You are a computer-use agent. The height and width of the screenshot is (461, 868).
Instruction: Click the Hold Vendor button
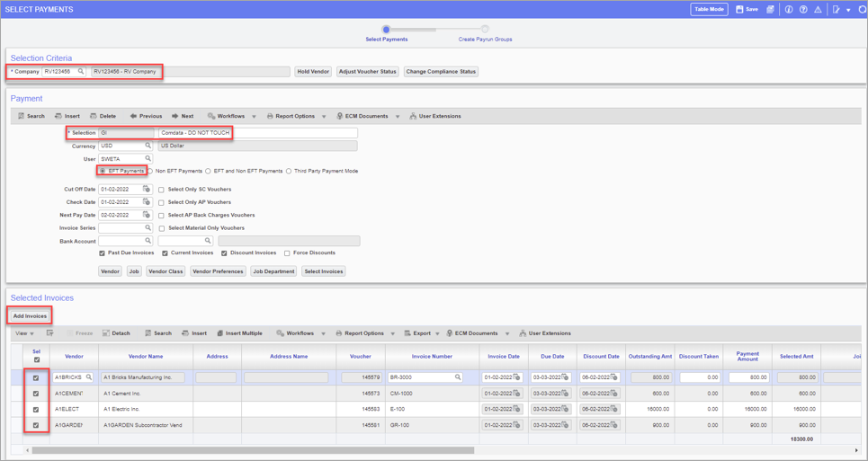point(313,71)
